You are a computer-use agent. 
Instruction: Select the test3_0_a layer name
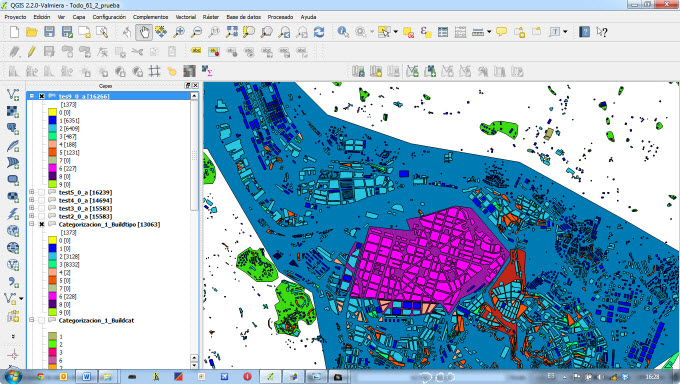(x=85, y=208)
